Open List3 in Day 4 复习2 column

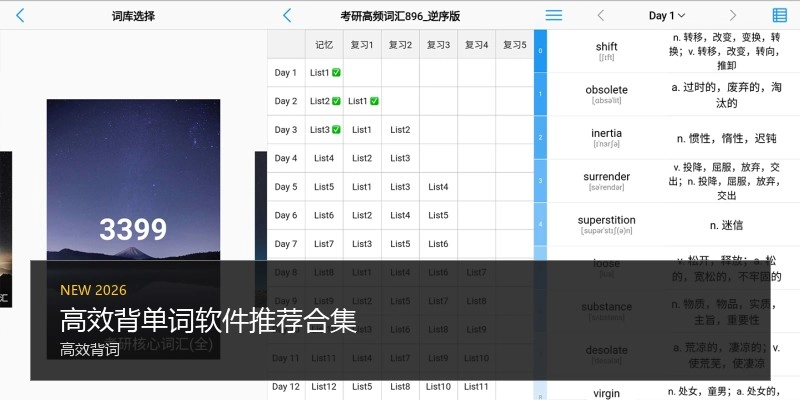click(x=400, y=158)
